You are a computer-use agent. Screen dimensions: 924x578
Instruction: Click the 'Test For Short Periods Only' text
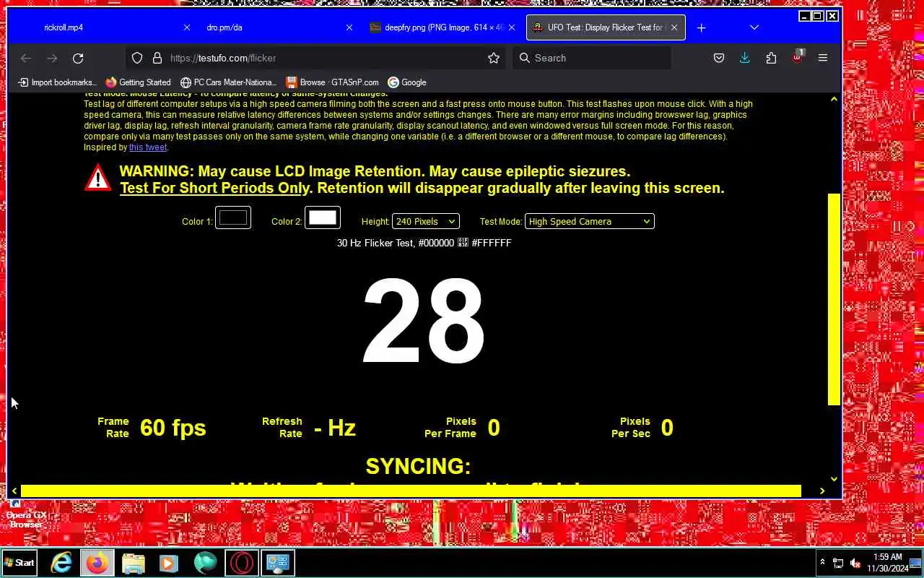[x=214, y=188]
